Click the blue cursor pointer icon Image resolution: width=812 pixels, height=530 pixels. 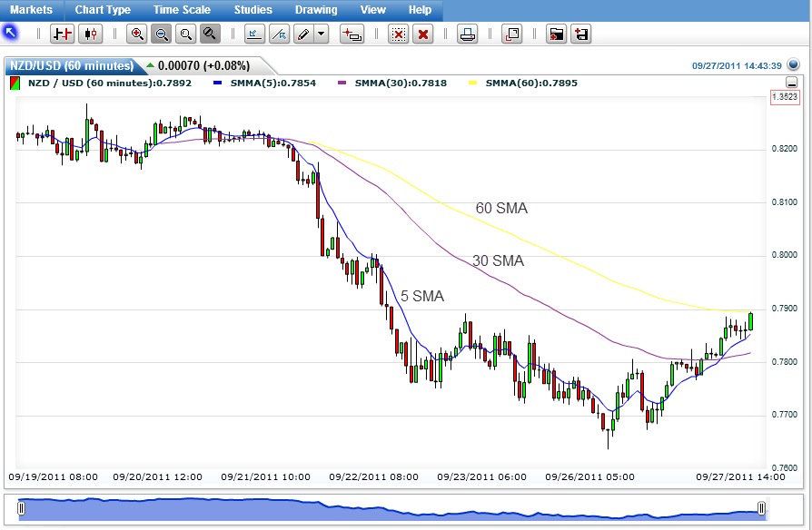tap(11, 34)
